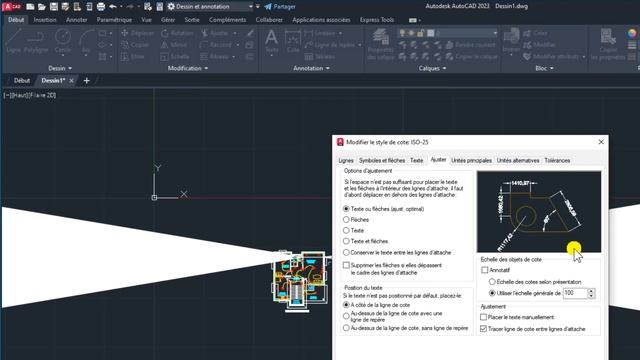Open the quick access toolbar customize arrow
Image resolution: width=640 pixels, height=360 pixels.
coord(258,7)
